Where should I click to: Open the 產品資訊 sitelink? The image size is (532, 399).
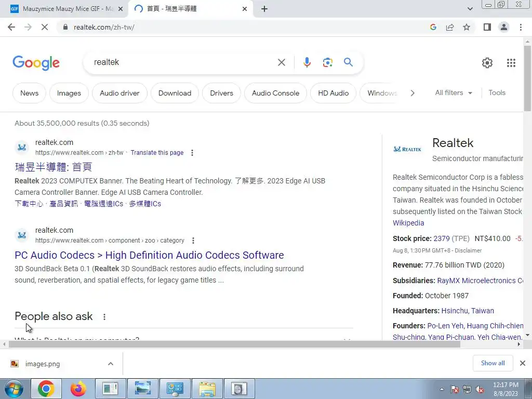pyautogui.click(x=63, y=204)
